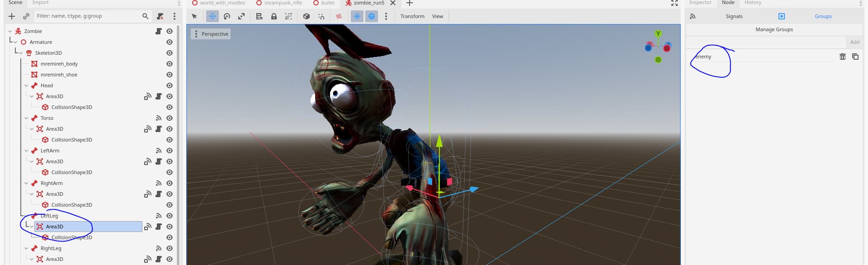Toggle the eye icon on the RightArm row
Viewport: 868px width, 265px height.
pos(170,183)
